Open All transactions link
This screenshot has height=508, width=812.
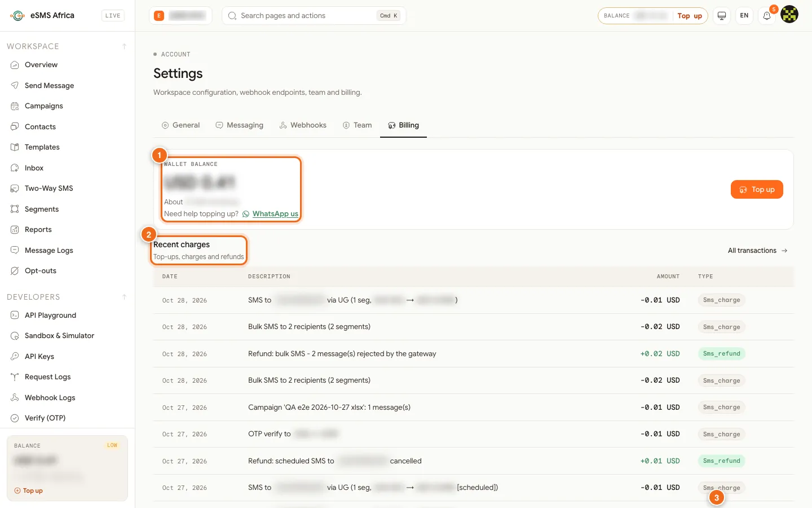pyautogui.click(x=757, y=251)
